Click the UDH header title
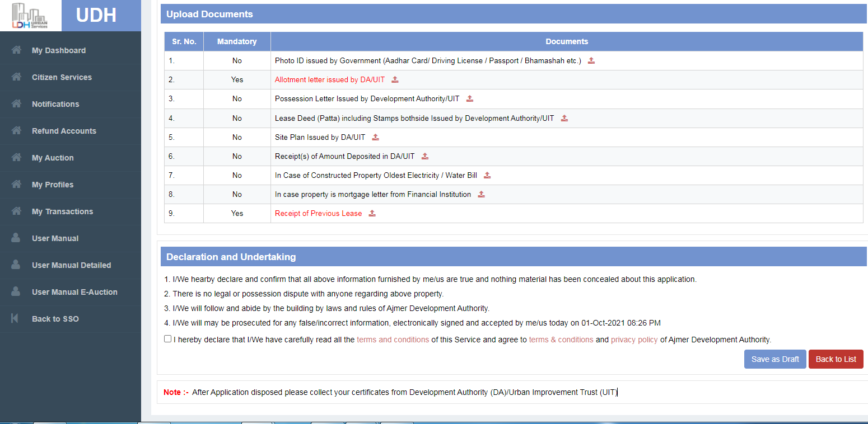 pos(96,15)
